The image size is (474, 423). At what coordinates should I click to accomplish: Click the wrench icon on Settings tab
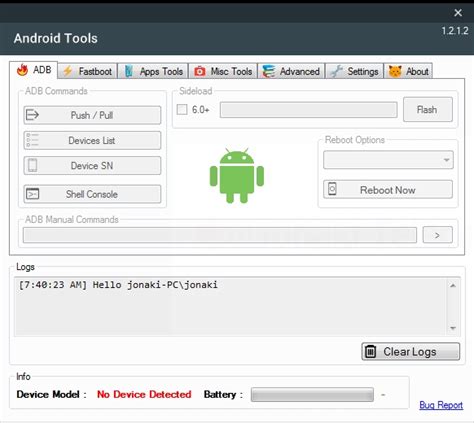[x=336, y=71]
